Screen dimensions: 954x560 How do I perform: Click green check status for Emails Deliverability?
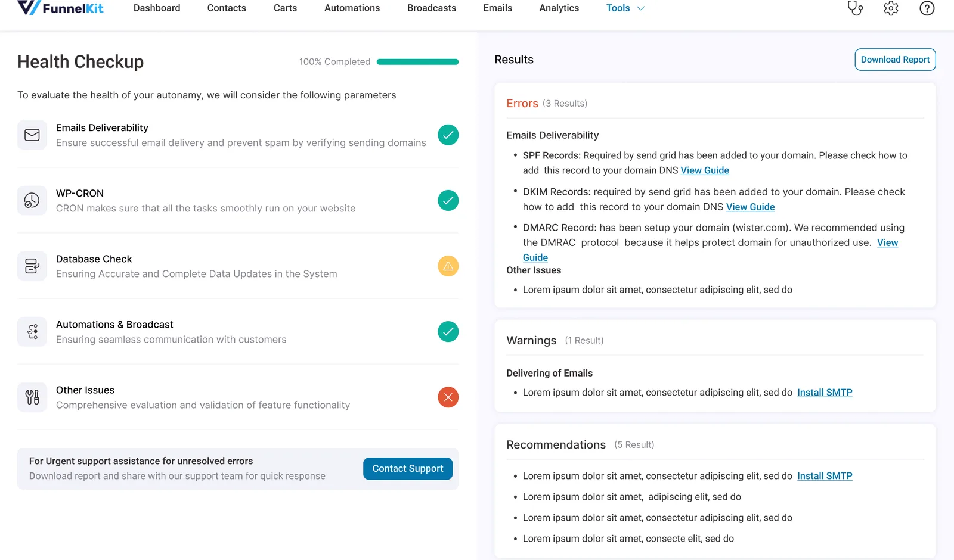448,135
